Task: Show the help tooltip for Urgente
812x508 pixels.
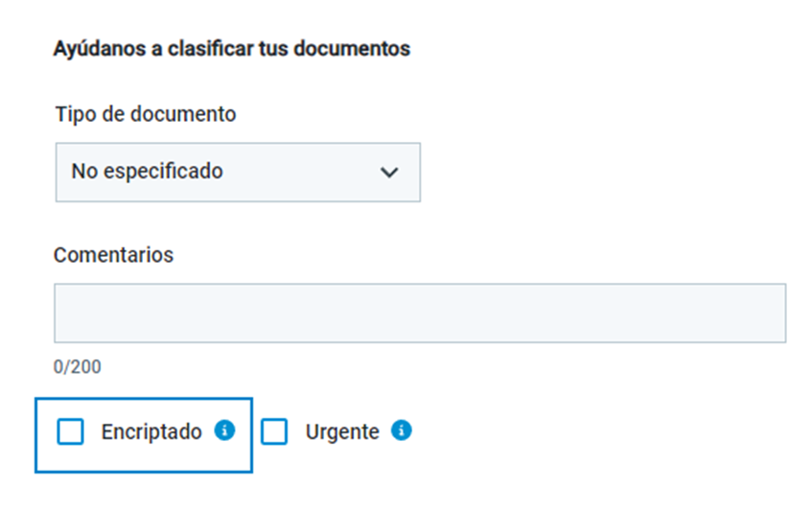Action: click(402, 430)
